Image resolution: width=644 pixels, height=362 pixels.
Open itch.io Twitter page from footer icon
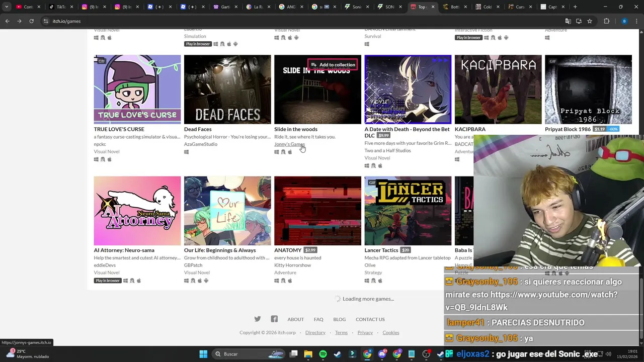coord(258,319)
